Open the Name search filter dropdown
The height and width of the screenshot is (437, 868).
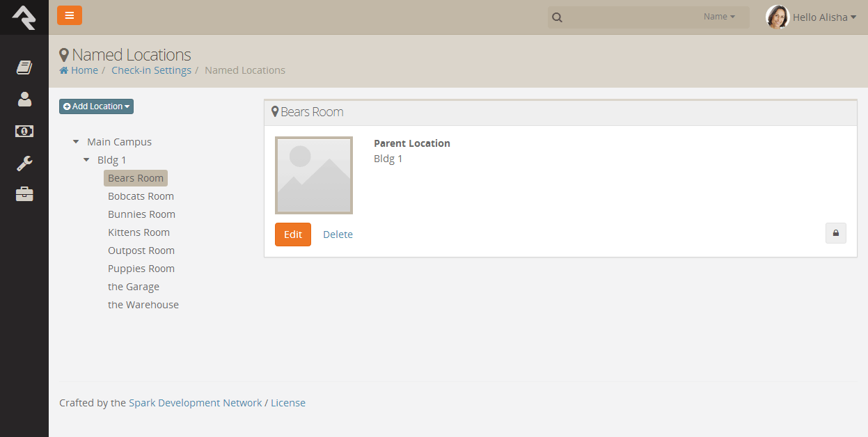coord(719,17)
